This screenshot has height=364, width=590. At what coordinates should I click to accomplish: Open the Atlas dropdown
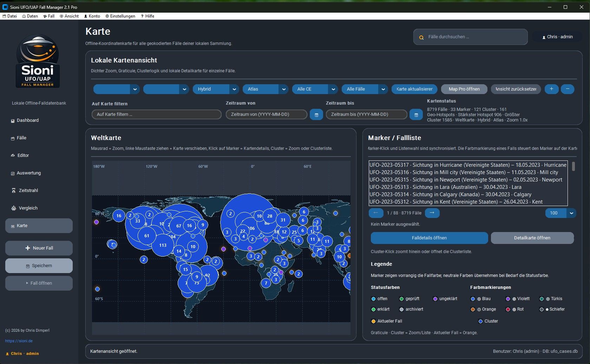pos(284,89)
